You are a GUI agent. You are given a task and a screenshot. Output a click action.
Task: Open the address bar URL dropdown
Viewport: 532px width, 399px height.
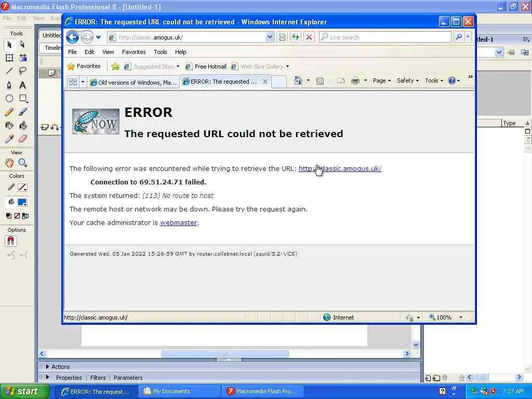[x=270, y=37]
